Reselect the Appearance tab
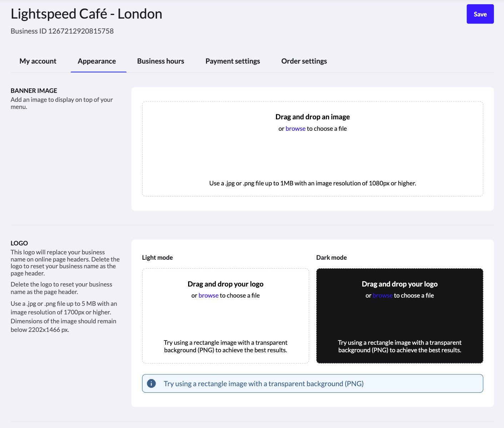This screenshot has width=504, height=428. point(97,61)
